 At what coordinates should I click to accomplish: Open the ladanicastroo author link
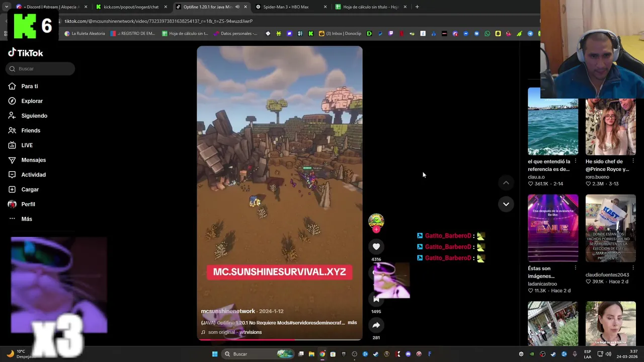542,284
